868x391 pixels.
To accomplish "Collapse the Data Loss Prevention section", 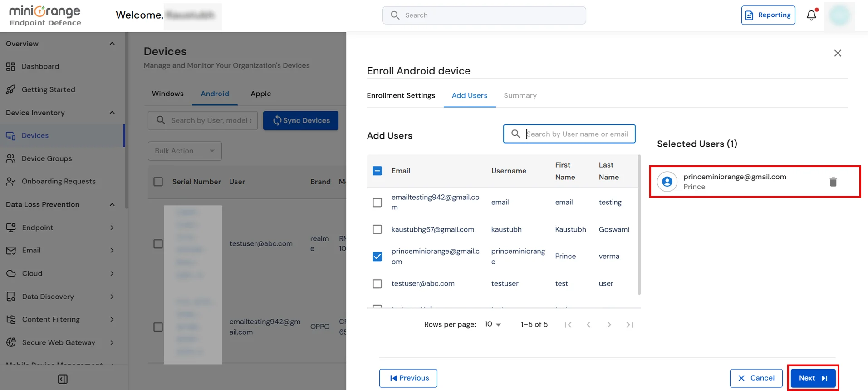I will tap(112, 204).
